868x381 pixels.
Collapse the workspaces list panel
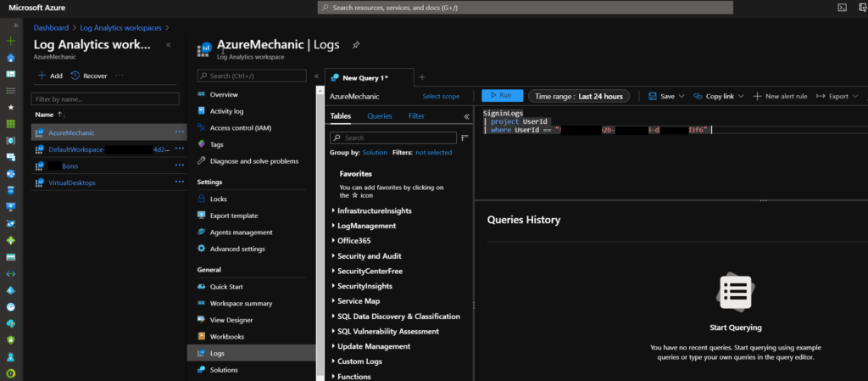point(169,45)
